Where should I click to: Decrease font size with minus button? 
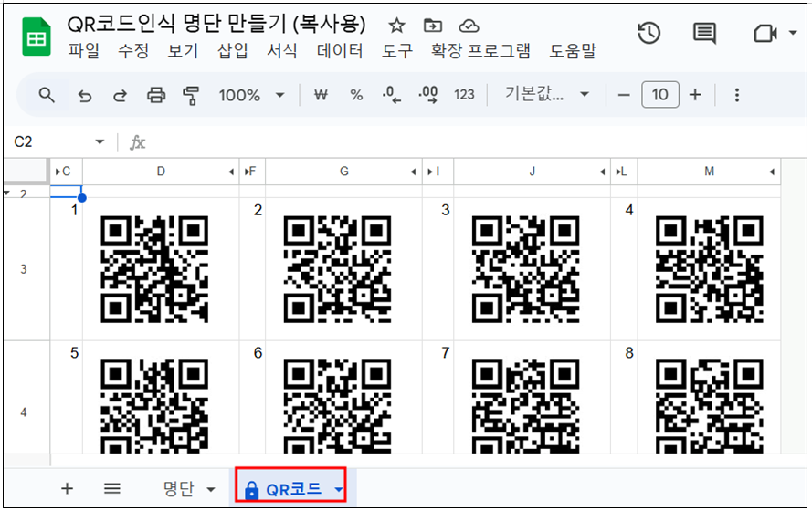click(x=624, y=95)
